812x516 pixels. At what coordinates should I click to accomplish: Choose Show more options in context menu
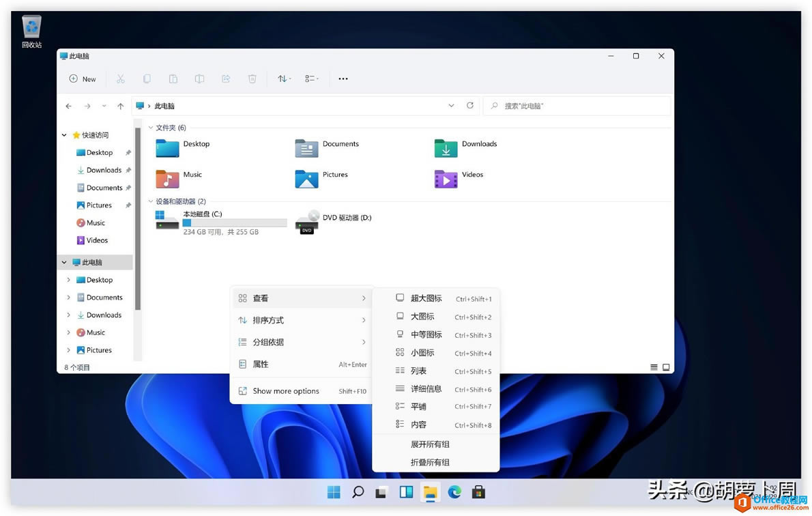(302, 391)
